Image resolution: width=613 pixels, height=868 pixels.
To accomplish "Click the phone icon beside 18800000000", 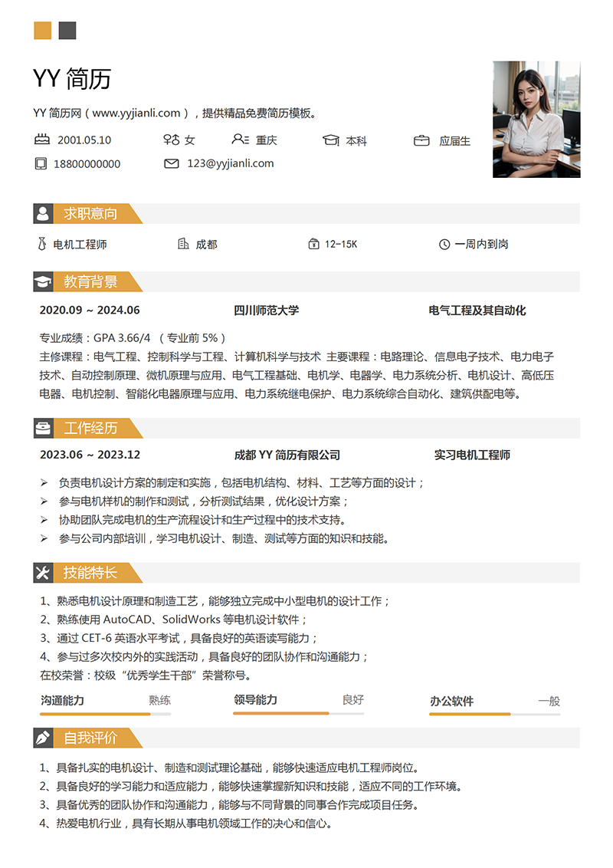I will 41,163.
